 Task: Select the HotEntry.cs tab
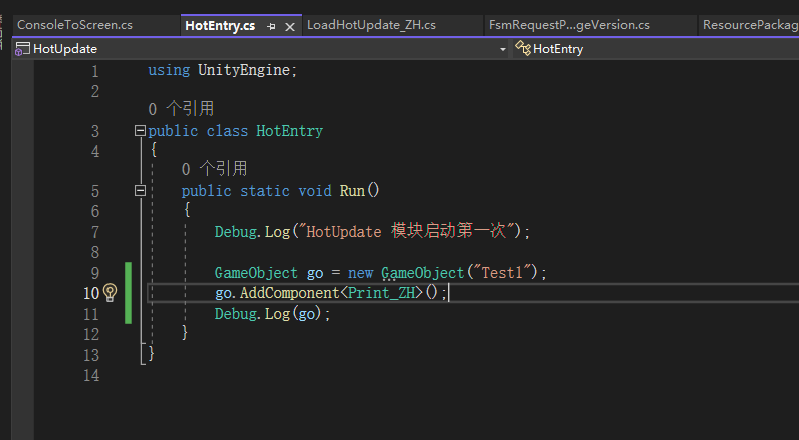tap(220, 26)
